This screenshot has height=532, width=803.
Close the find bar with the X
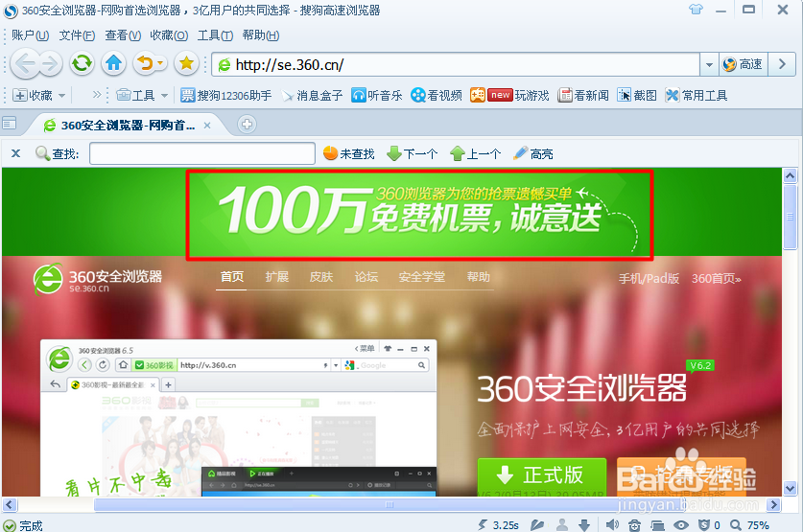(16, 153)
